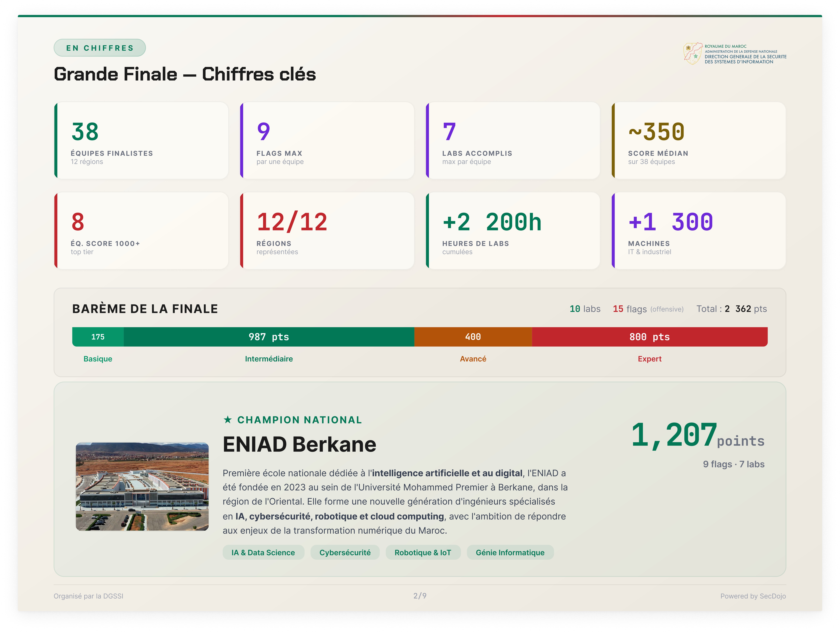The image size is (840, 632).
Task: Click the 175 Basique bar segment
Action: click(x=98, y=337)
